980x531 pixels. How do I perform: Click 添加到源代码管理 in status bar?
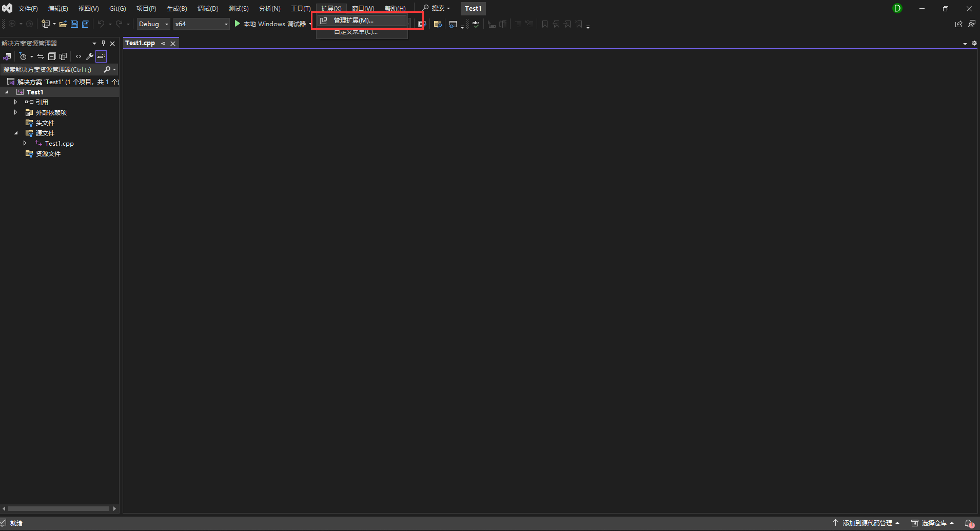[867, 523]
